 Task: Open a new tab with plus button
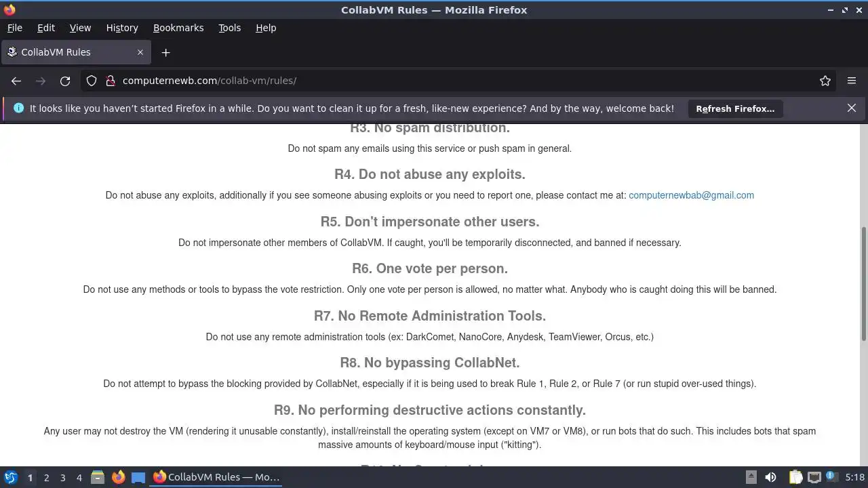(x=165, y=52)
